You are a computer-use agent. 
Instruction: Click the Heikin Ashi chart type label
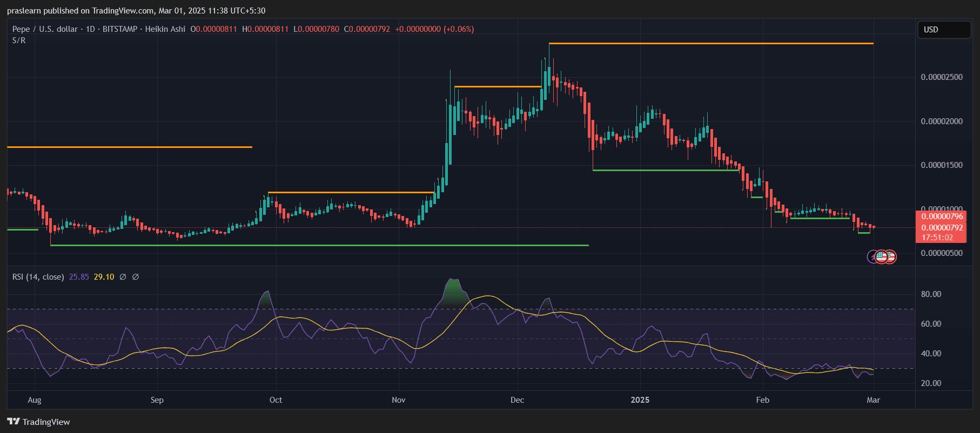click(165, 29)
